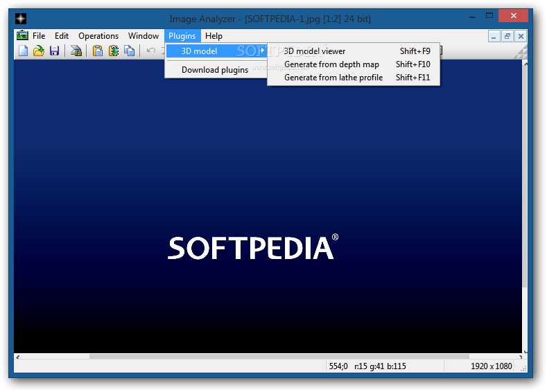547x392 pixels.
Task: Restore the inner document window
Action: pyautogui.click(x=507, y=36)
